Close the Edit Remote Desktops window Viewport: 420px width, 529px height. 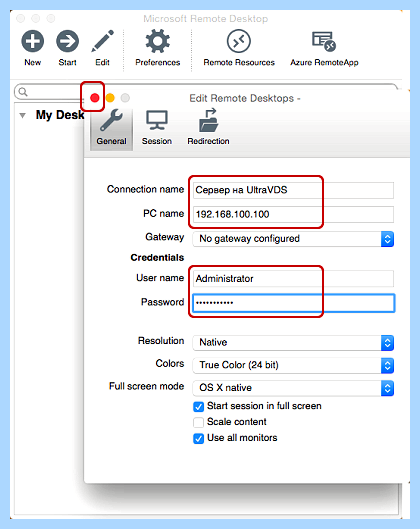tap(94, 98)
